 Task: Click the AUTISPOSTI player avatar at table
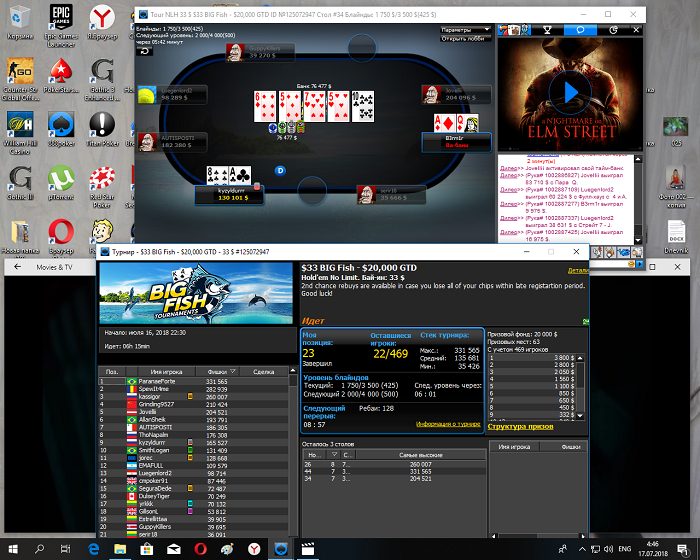(147, 142)
